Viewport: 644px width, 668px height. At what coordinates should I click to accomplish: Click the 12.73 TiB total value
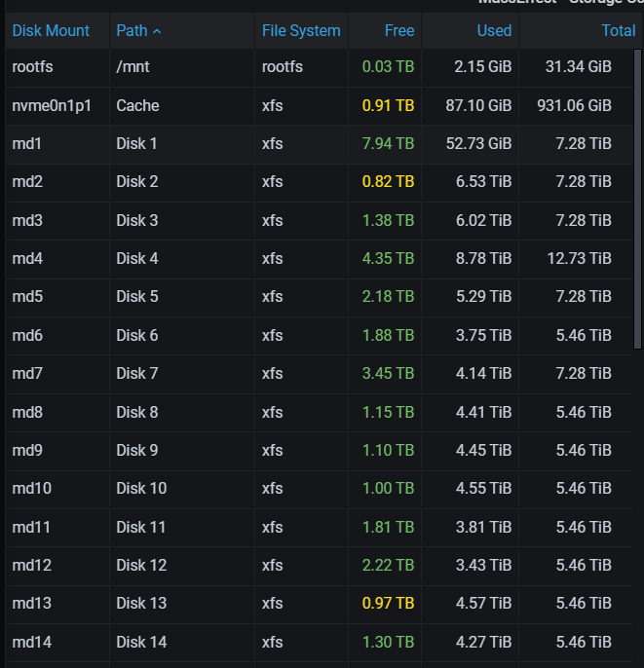[x=580, y=259]
